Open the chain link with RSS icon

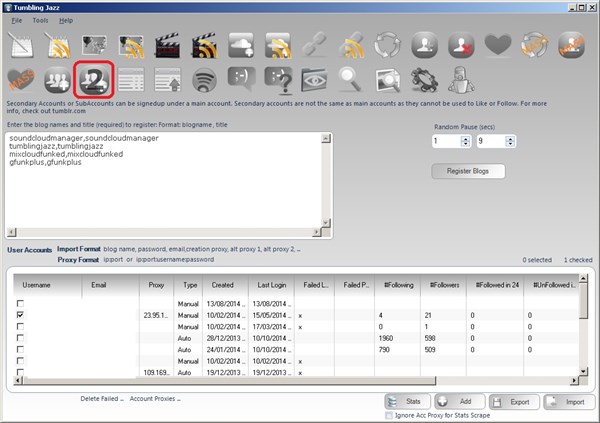pos(352,45)
